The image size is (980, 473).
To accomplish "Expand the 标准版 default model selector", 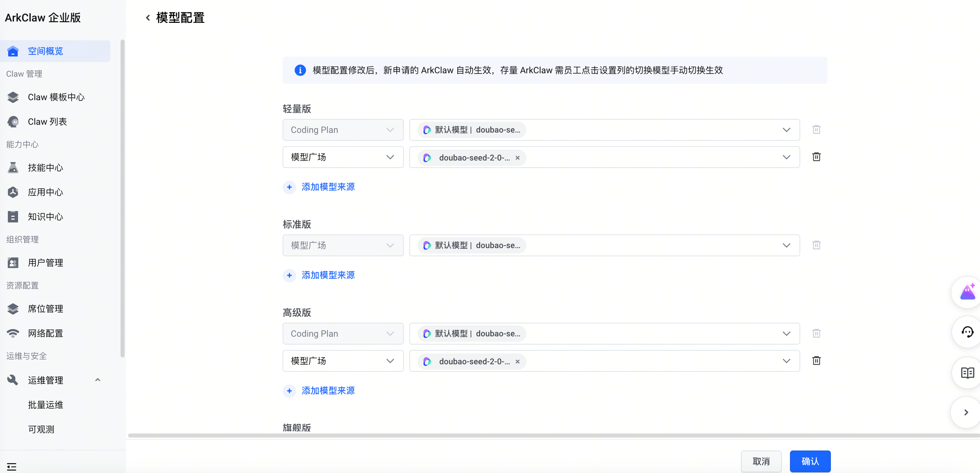I will point(604,245).
